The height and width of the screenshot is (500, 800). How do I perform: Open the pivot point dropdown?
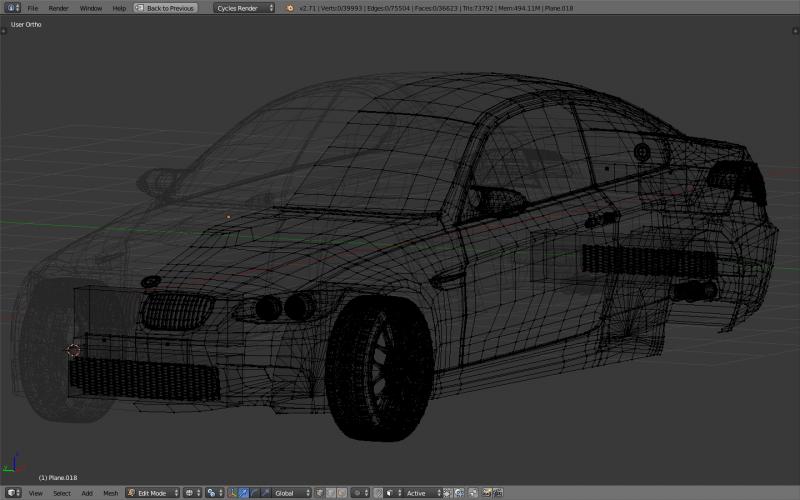tap(214, 493)
